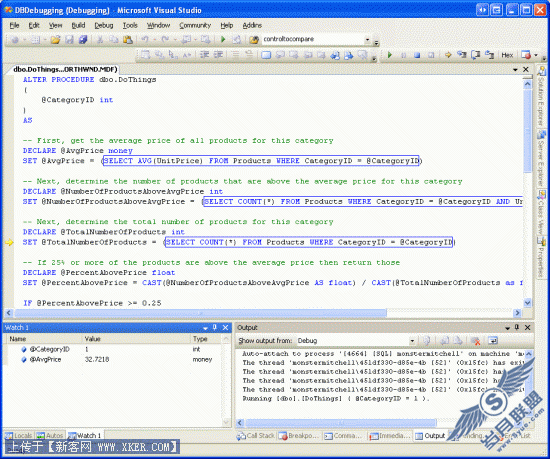Click the Save icon in the toolbar
The width and height of the screenshot is (550, 459).
click(69, 40)
